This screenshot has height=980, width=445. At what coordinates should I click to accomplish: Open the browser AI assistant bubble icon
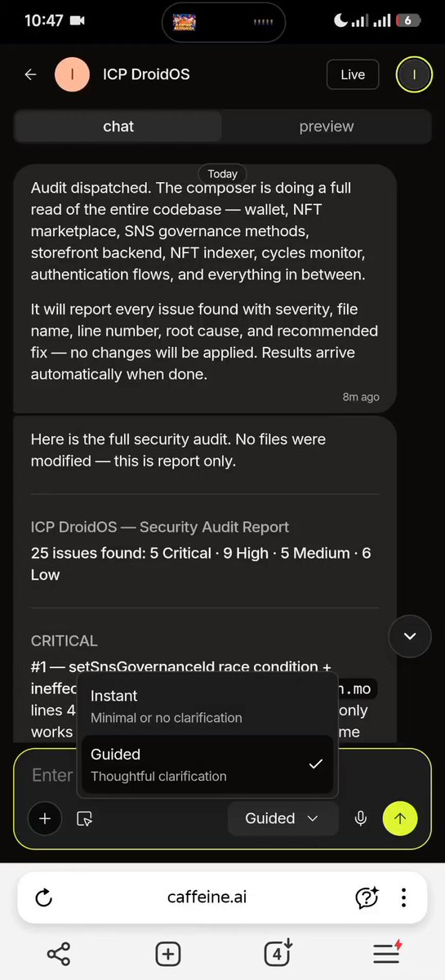click(x=367, y=898)
